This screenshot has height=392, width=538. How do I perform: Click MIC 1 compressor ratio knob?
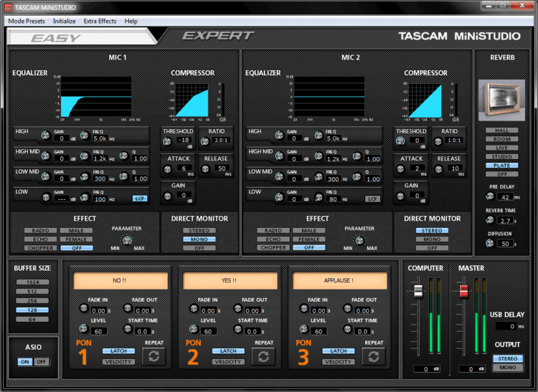205,141
